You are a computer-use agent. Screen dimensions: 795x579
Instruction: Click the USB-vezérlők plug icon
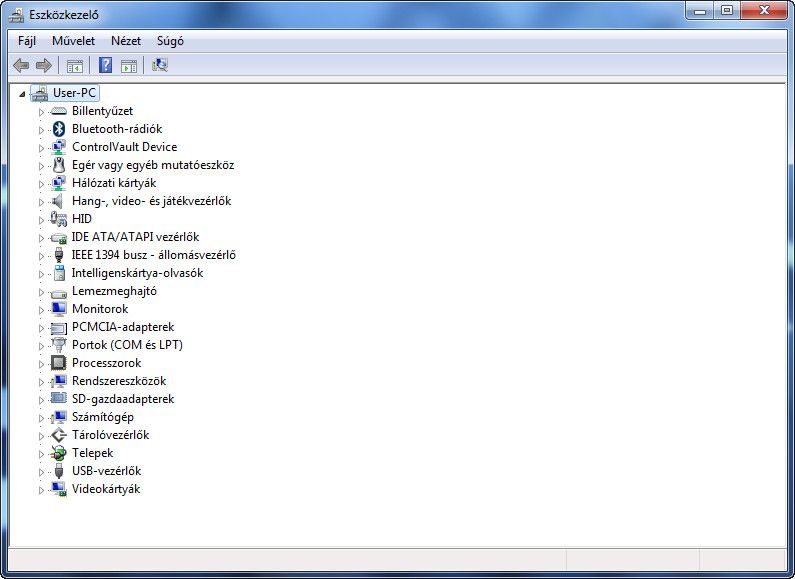(59, 471)
